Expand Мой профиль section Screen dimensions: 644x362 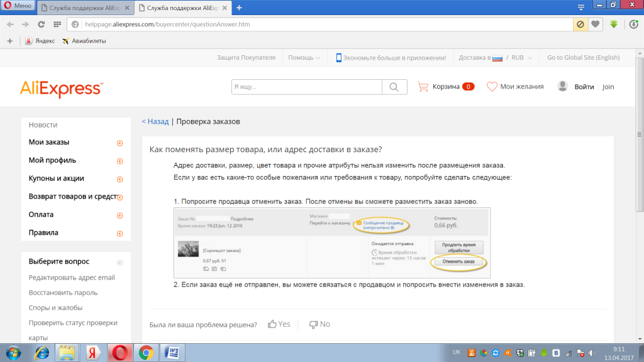pos(119,162)
